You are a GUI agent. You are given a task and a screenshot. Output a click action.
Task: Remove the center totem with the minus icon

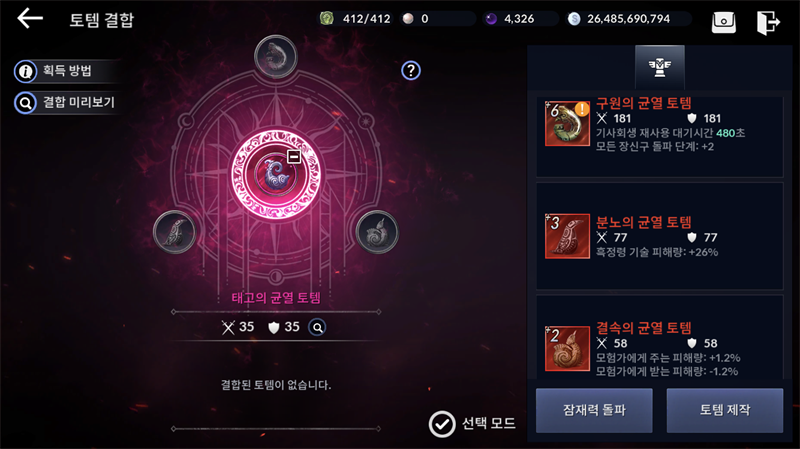[294, 157]
